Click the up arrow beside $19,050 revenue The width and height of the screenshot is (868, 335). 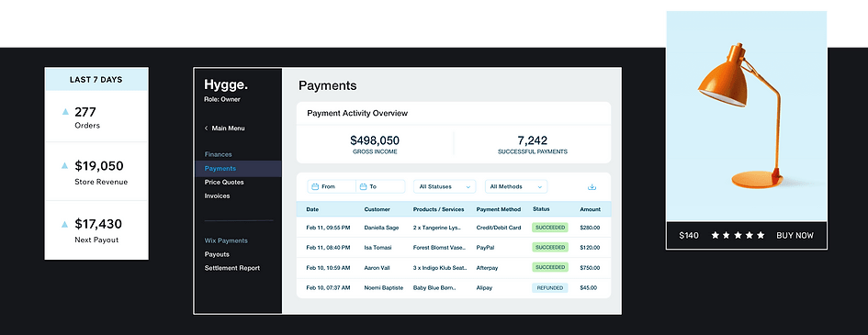tap(65, 165)
